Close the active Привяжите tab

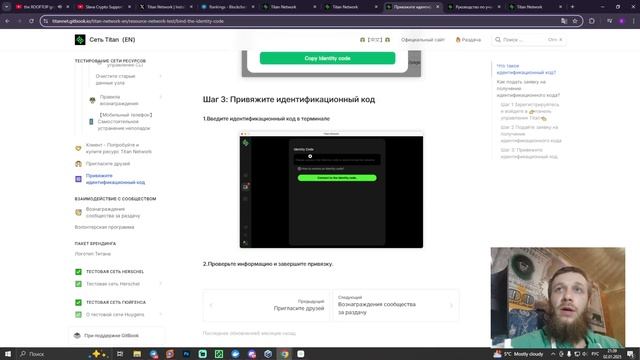click(438, 7)
